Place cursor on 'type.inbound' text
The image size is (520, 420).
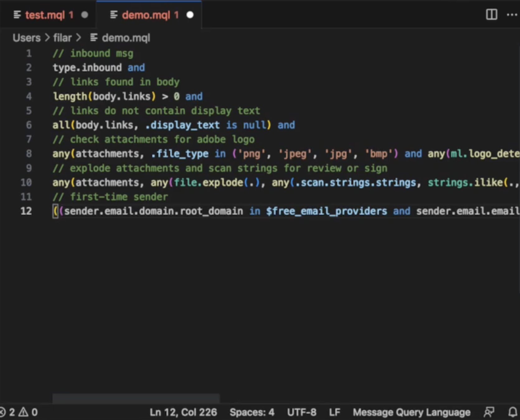pos(87,68)
